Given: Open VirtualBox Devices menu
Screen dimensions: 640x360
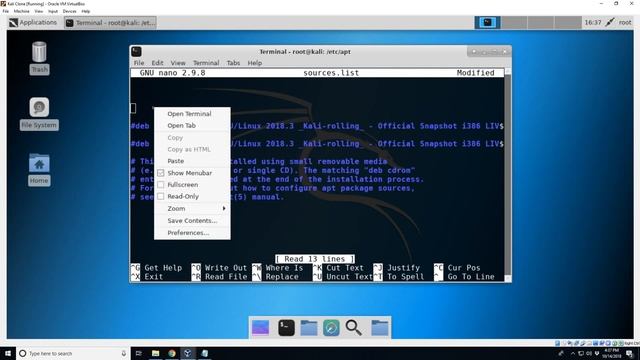Looking at the screenshot, I should click(69, 11).
